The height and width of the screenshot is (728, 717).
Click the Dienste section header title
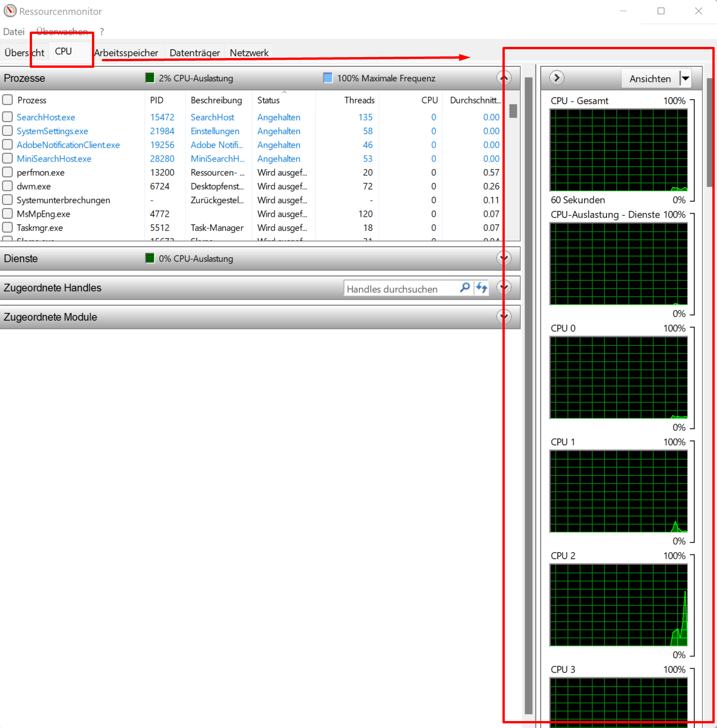pos(21,258)
